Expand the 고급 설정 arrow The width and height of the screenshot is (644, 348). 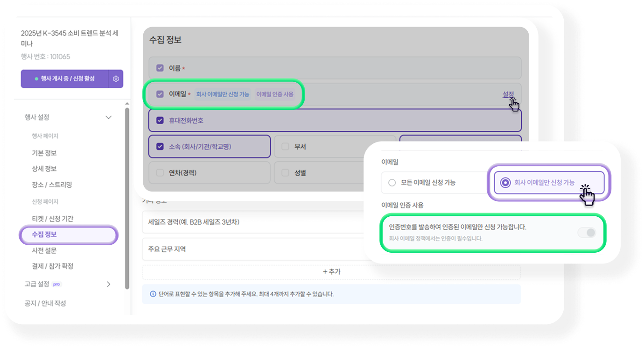pyautogui.click(x=109, y=284)
